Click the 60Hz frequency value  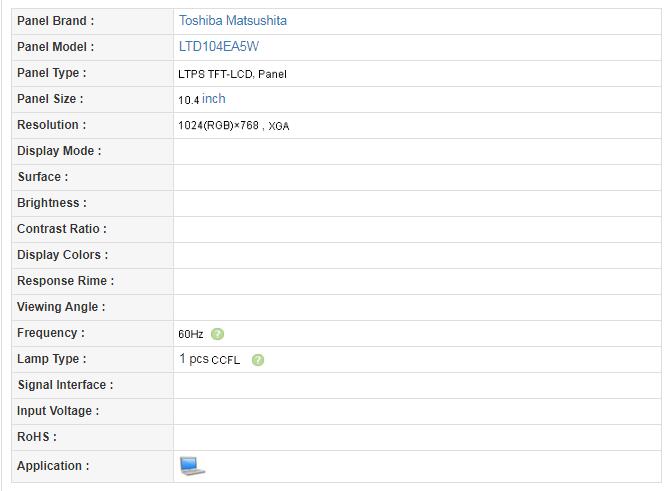click(190, 334)
